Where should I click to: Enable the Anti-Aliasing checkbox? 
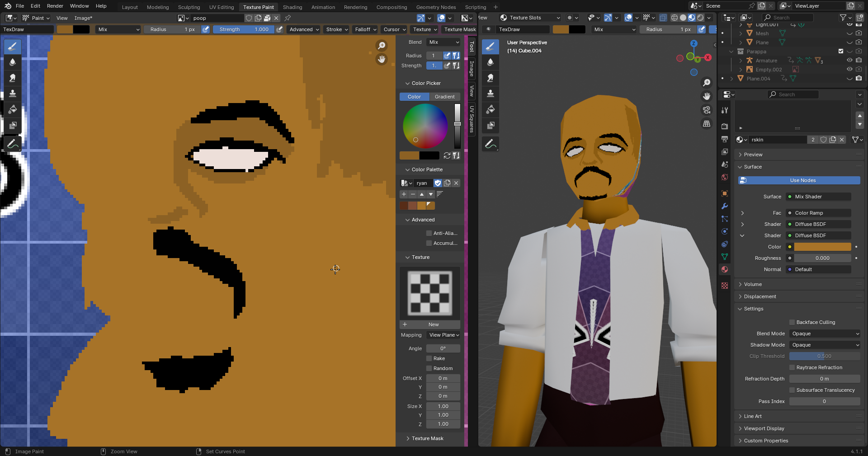pyautogui.click(x=429, y=233)
